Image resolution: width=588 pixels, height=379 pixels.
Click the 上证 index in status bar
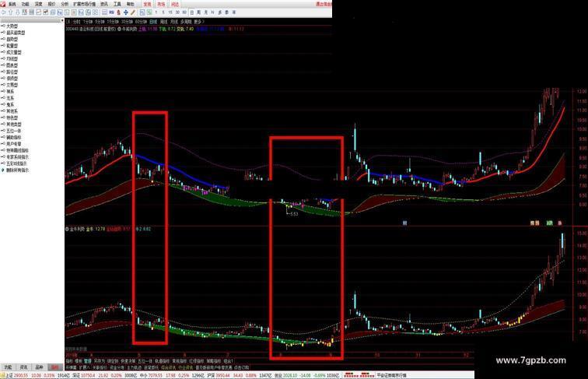(x=9, y=375)
